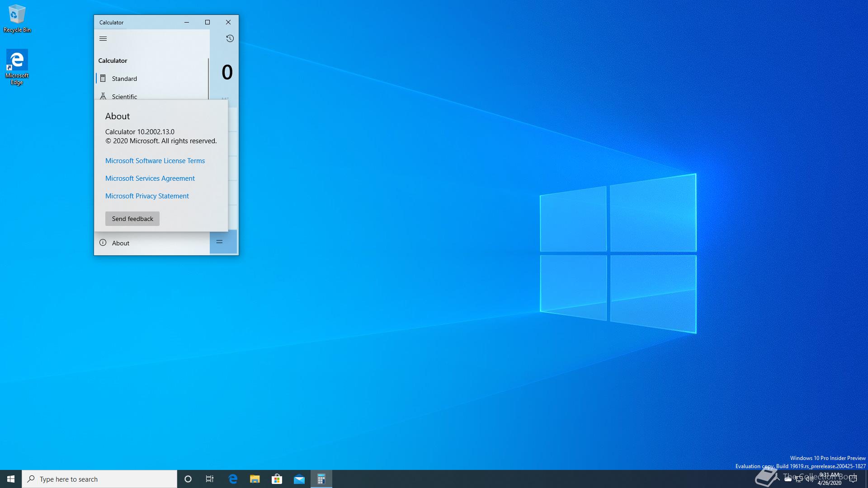Click the About item at menu bottom
Screen dimensions: 868x488
pos(151,243)
